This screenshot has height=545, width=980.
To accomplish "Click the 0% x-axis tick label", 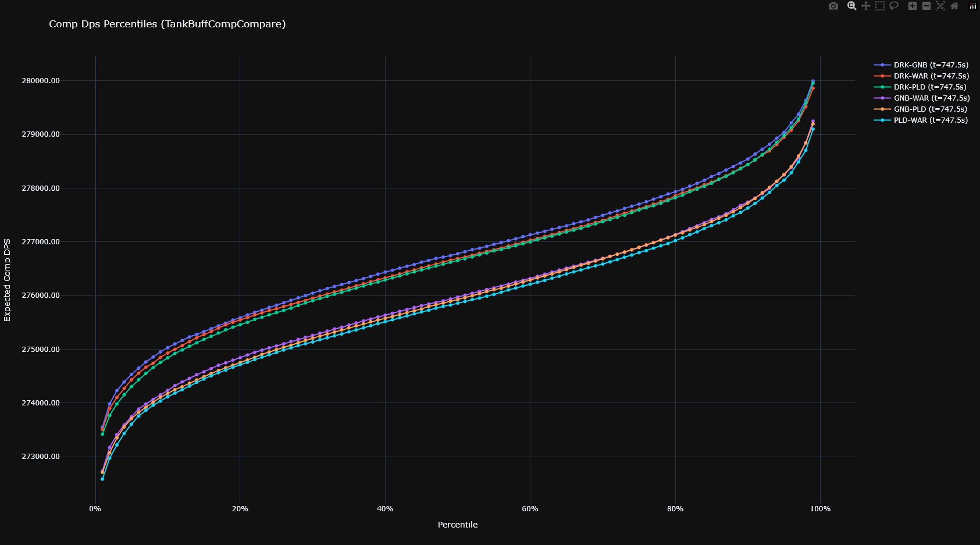I will (x=95, y=509).
